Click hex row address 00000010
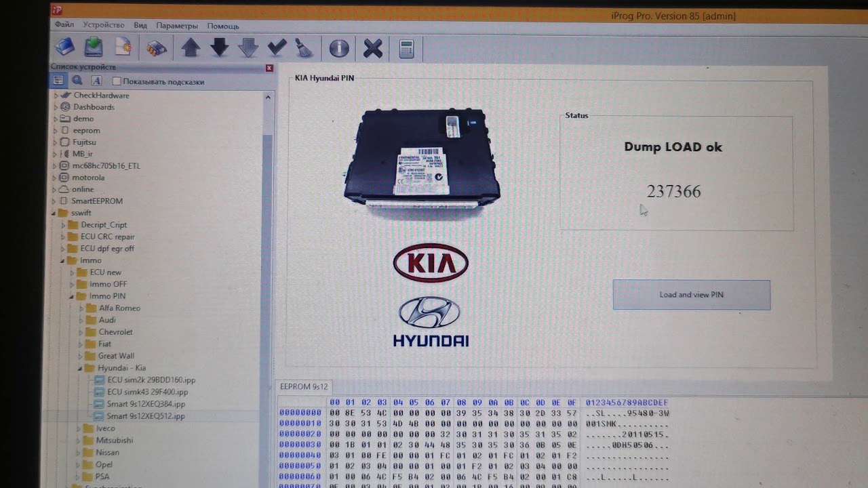Image resolution: width=868 pixels, height=488 pixels. [300, 423]
